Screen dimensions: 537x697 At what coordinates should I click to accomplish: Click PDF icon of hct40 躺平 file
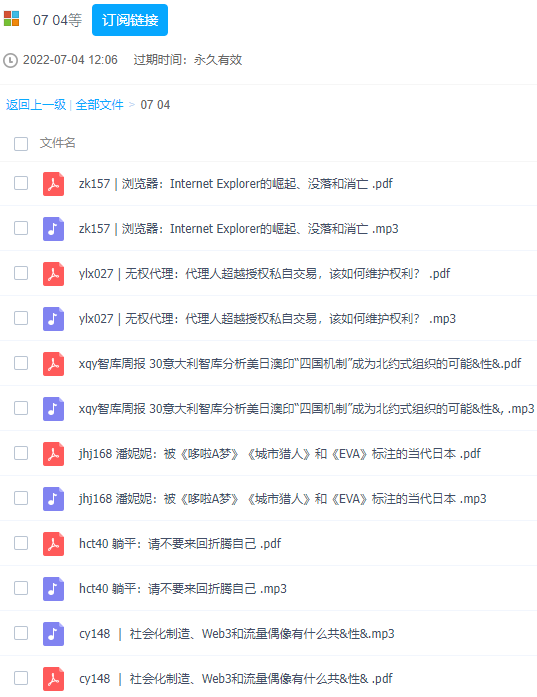point(53,543)
